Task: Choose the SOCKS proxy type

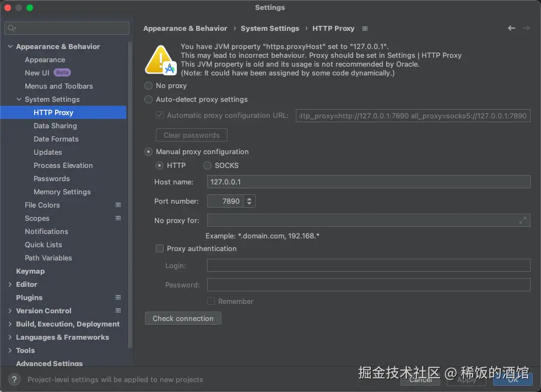Action: pos(207,166)
